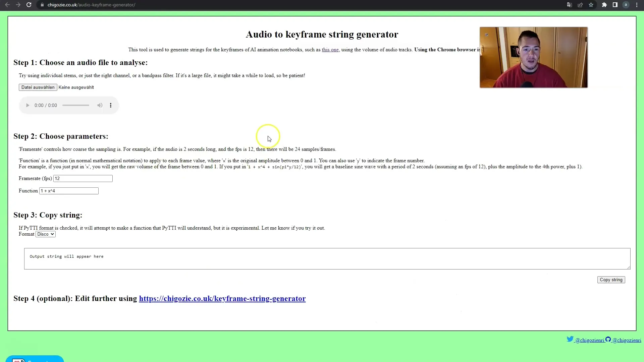Click the Framerate fps input field
Screen dimensions: 644x362
83,178
